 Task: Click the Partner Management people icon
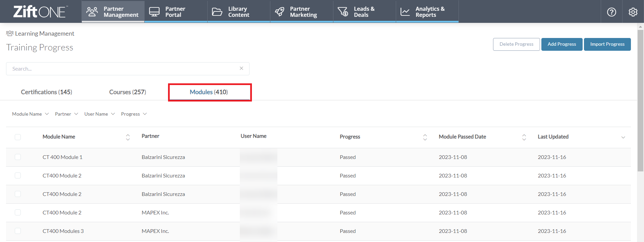coord(92,12)
